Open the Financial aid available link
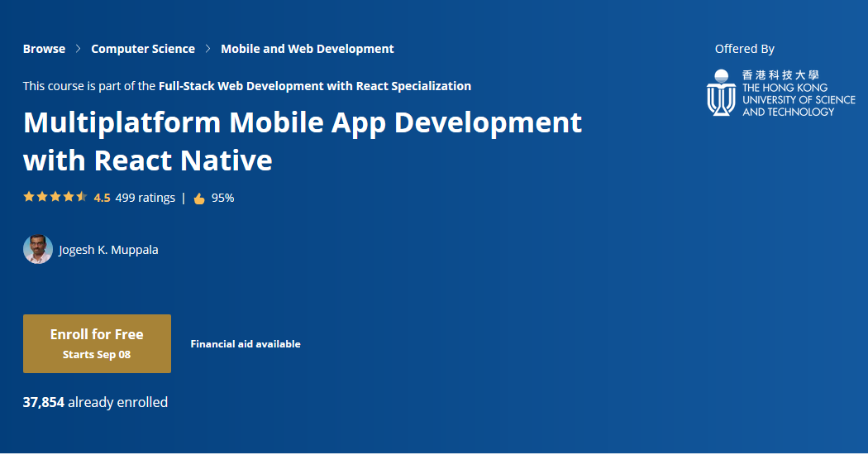The width and height of the screenshot is (868, 455). tap(246, 344)
